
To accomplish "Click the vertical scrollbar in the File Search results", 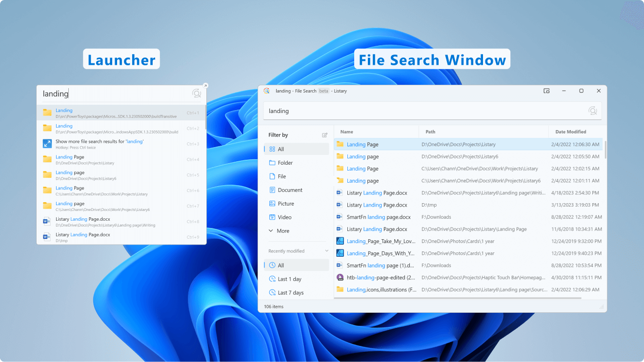I will [x=605, y=150].
